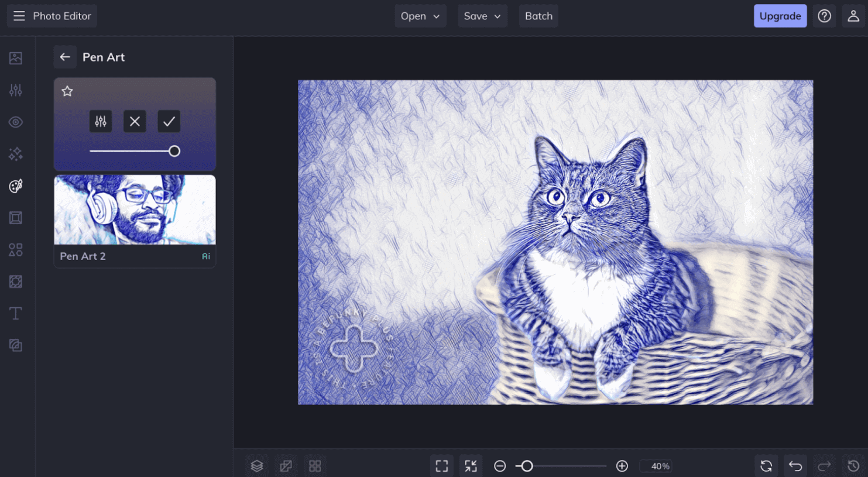Image resolution: width=868 pixels, height=477 pixels.
Task: Open the Artsy effects palette icon
Action: [16, 186]
